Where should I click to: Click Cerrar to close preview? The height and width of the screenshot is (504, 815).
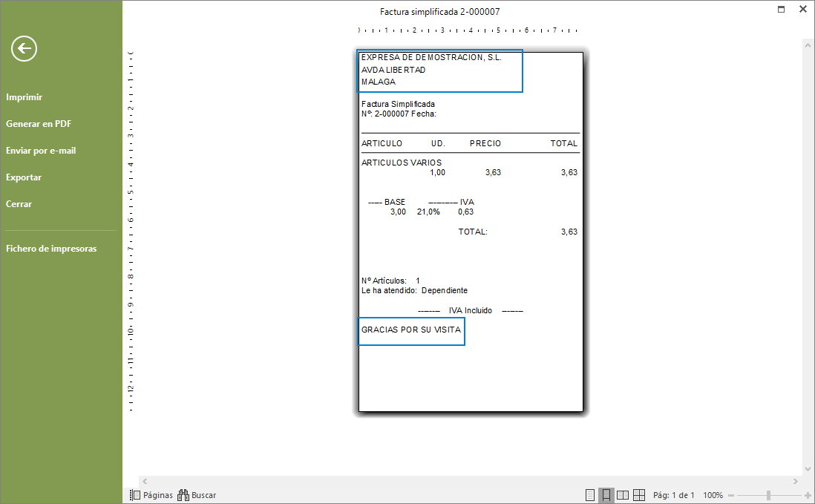pyautogui.click(x=19, y=204)
